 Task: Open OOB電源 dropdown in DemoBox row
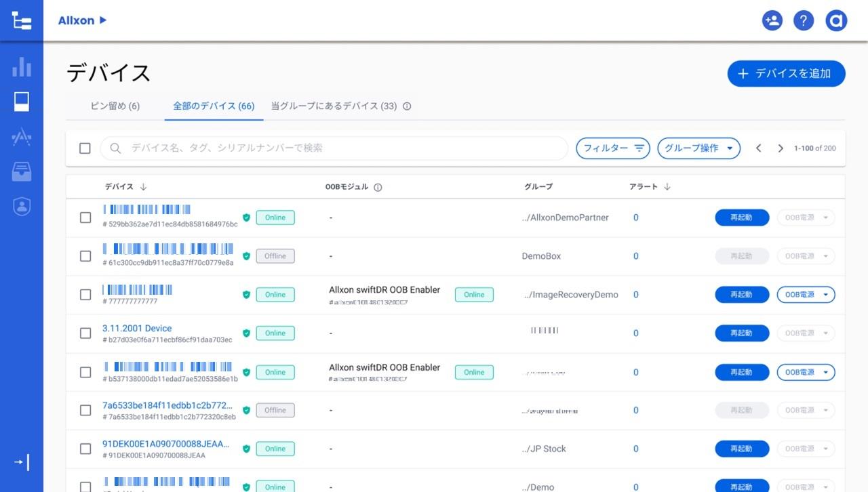806,256
